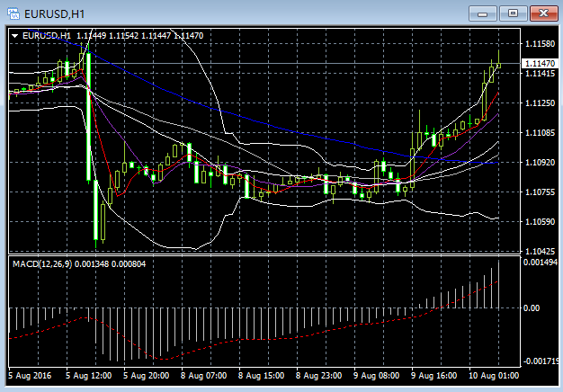The image size is (563, 392).
Task: Click time axis label 8 Aug 23:00
Action: (x=318, y=376)
